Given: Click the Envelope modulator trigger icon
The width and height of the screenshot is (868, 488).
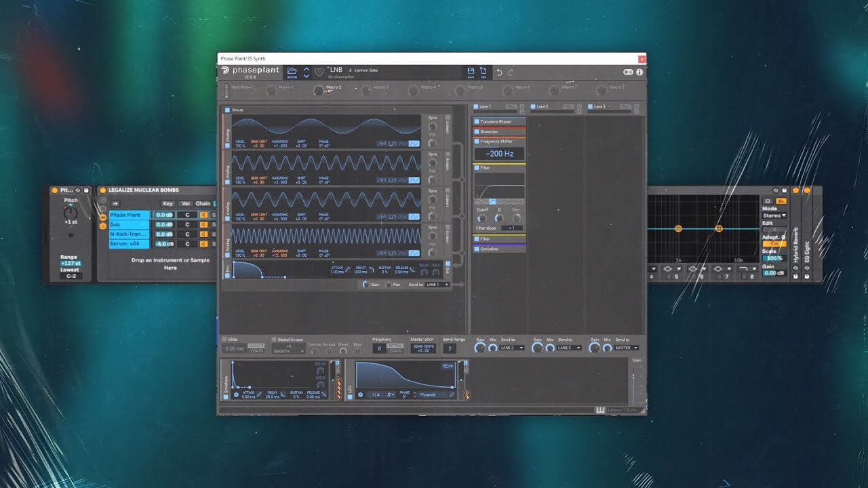Looking at the screenshot, I should click(x=236, y=394).
